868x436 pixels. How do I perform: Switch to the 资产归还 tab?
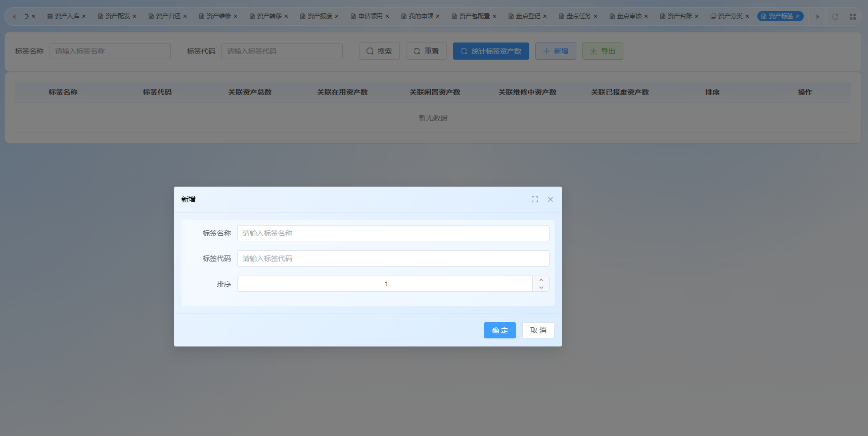[168, 16]
